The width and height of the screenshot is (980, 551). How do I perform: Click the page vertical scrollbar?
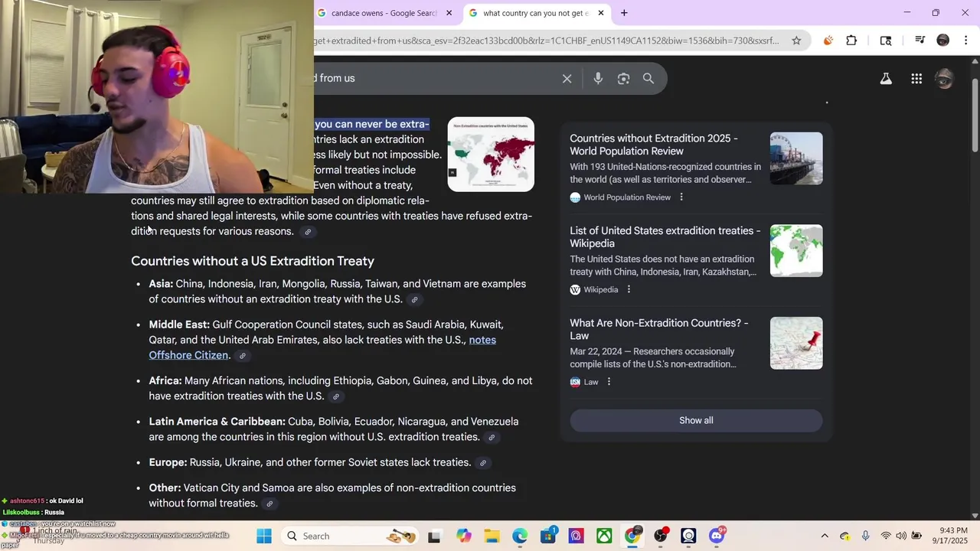click(975, 115)
